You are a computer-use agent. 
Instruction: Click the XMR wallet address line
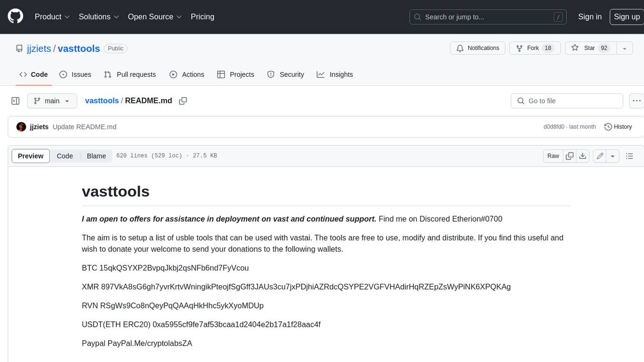[296, 287]
